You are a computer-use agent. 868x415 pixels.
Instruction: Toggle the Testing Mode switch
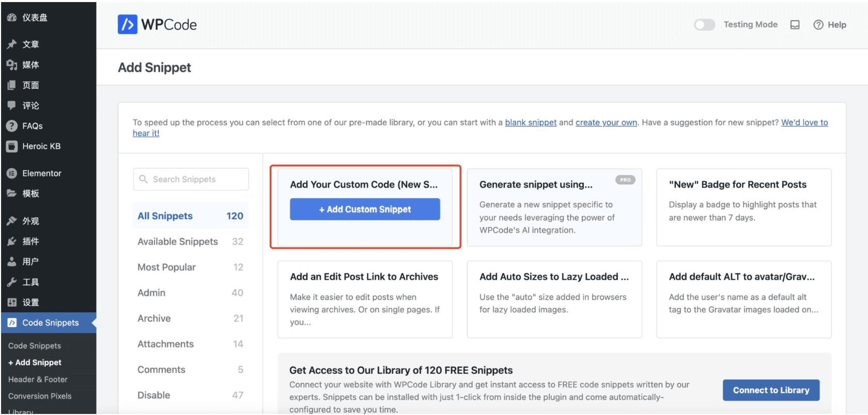point(704,25)
